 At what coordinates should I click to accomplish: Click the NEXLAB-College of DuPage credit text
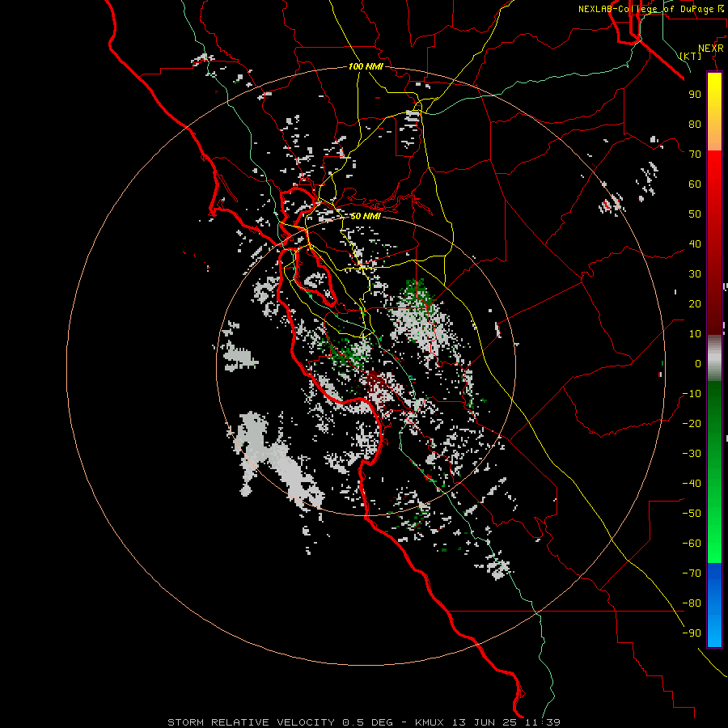pyautogui.click(x=646, y=9)
